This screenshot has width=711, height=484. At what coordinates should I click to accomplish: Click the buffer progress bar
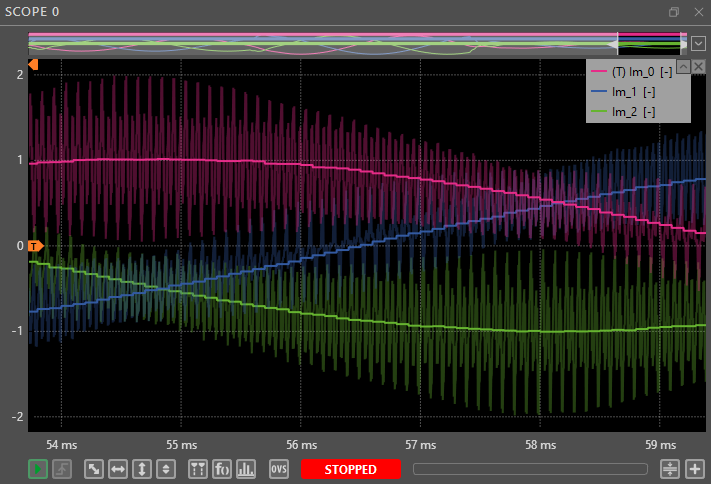(x=529, y=469)
